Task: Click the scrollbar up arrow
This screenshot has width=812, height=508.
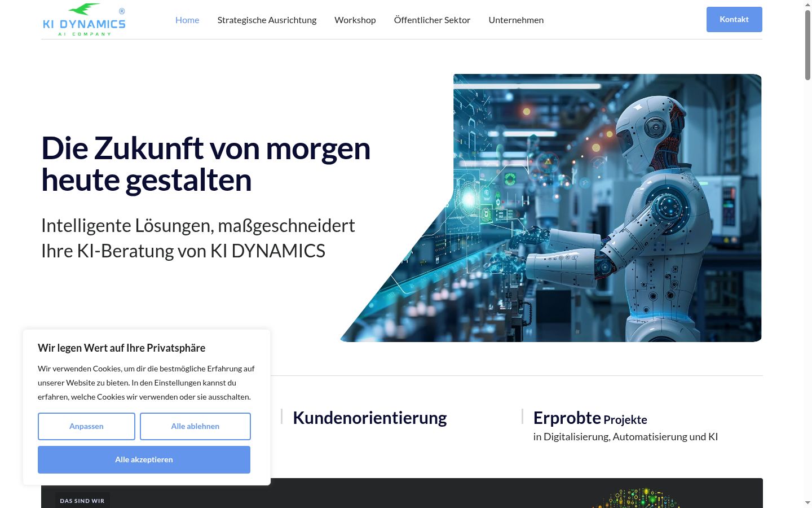Action: (807, 5)
